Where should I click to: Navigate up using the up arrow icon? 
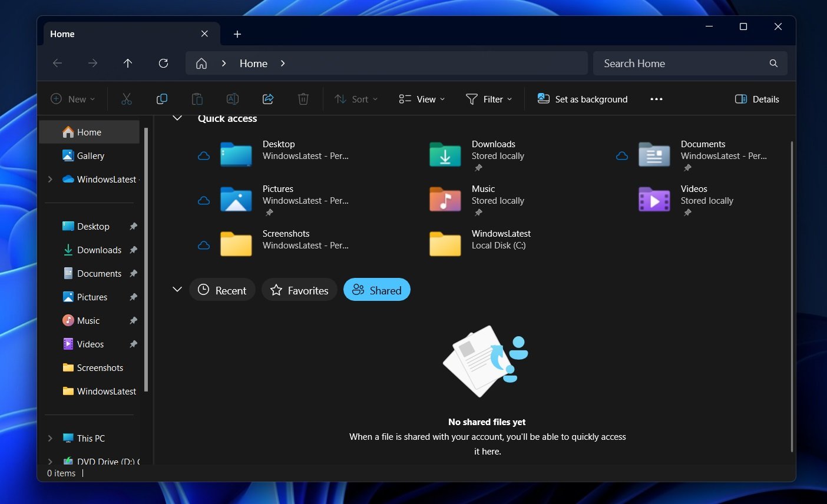(x=128, y=63)
